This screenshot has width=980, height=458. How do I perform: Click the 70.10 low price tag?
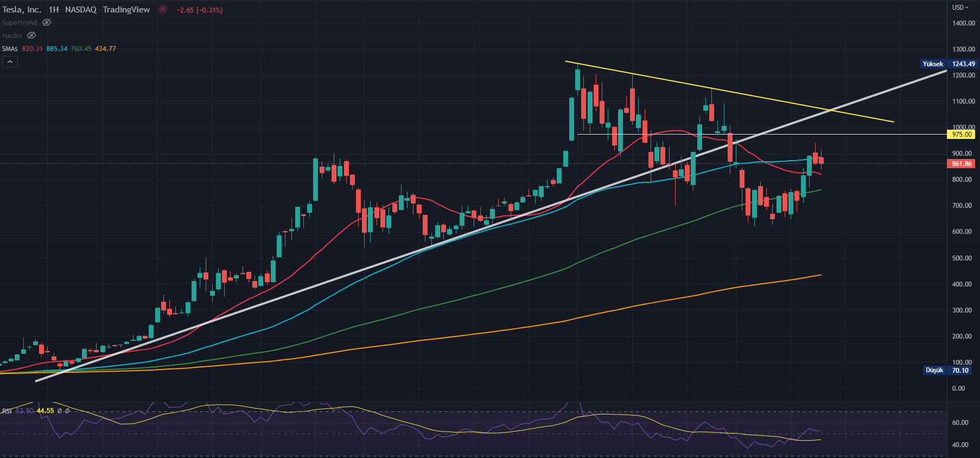click(960, 370)
